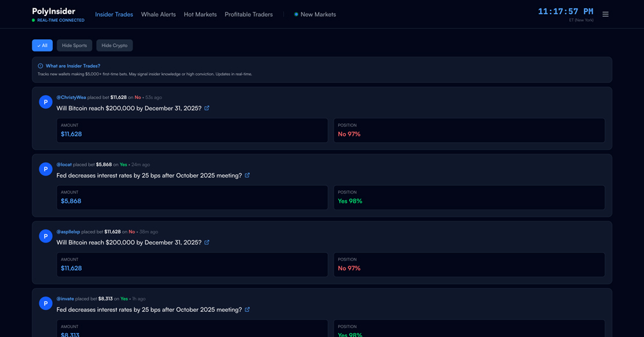The image size is (644, 337).
Task: Switch to the Whale Alerts tab
Action: (x=158, y=14)
